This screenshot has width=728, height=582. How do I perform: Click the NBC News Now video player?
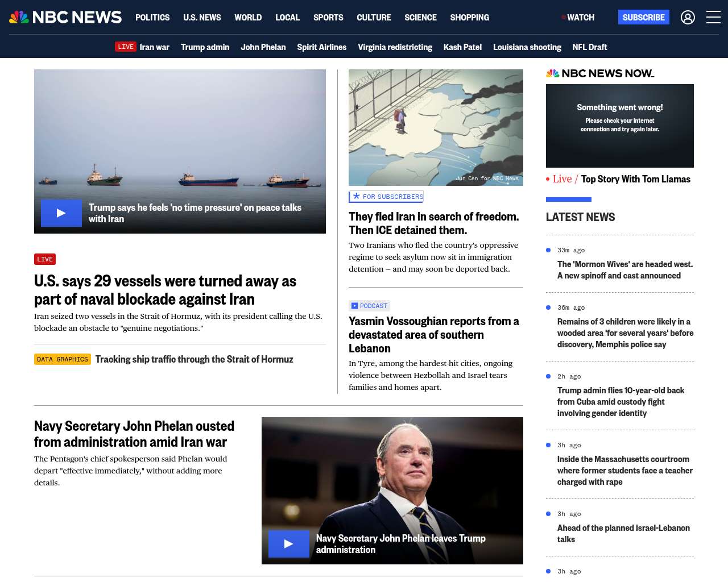(619, 126)
